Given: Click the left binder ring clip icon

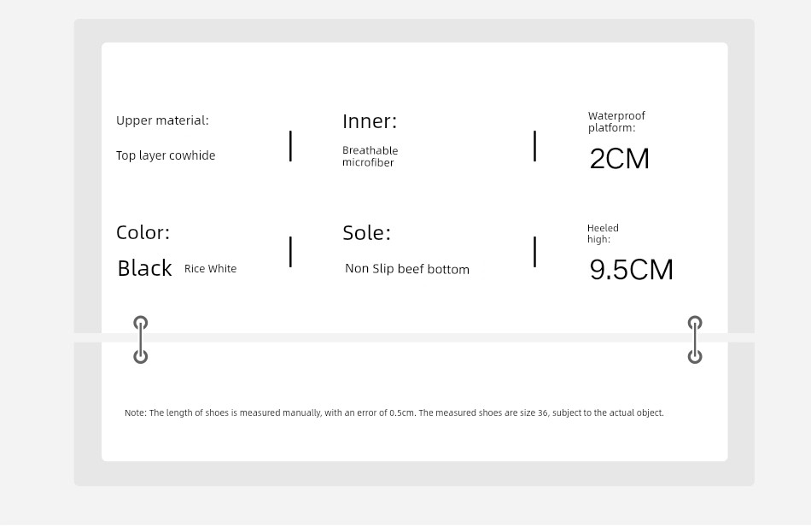Looking at the screenshot, I should 141,340.
